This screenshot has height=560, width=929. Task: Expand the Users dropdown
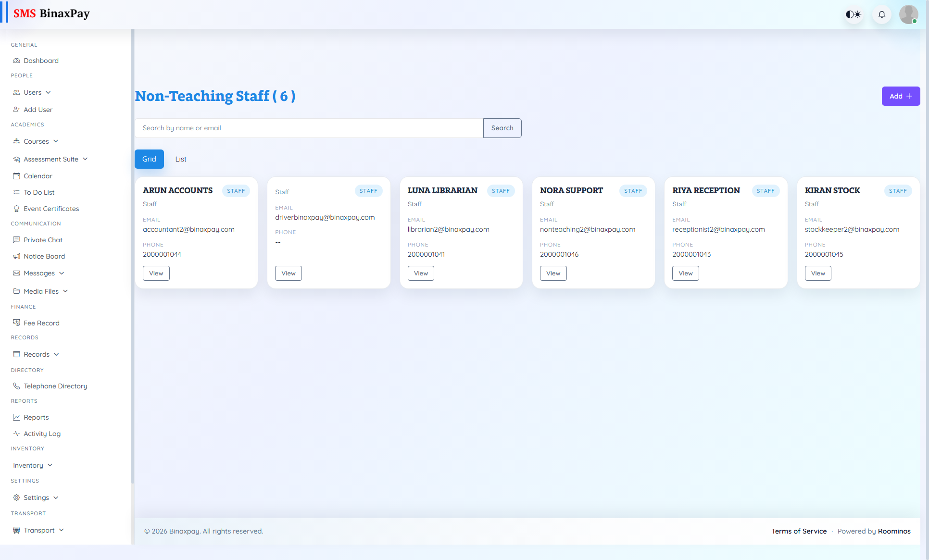tap(32, 92)
